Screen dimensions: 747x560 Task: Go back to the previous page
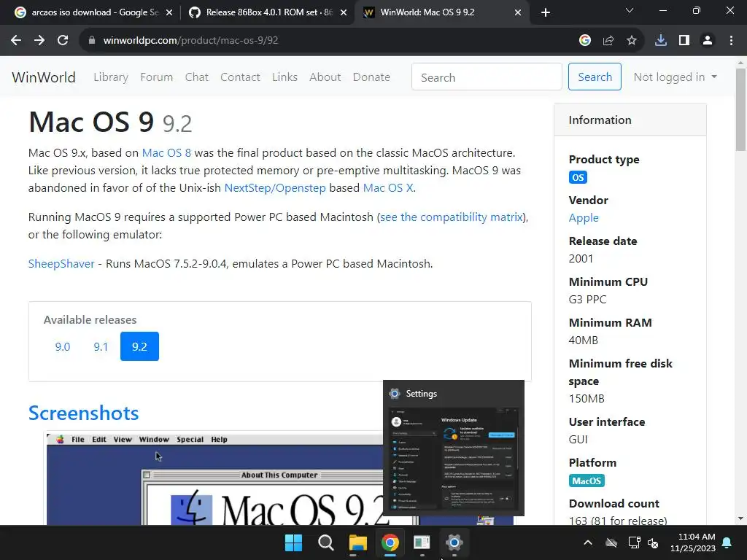[x=16, y=41]
